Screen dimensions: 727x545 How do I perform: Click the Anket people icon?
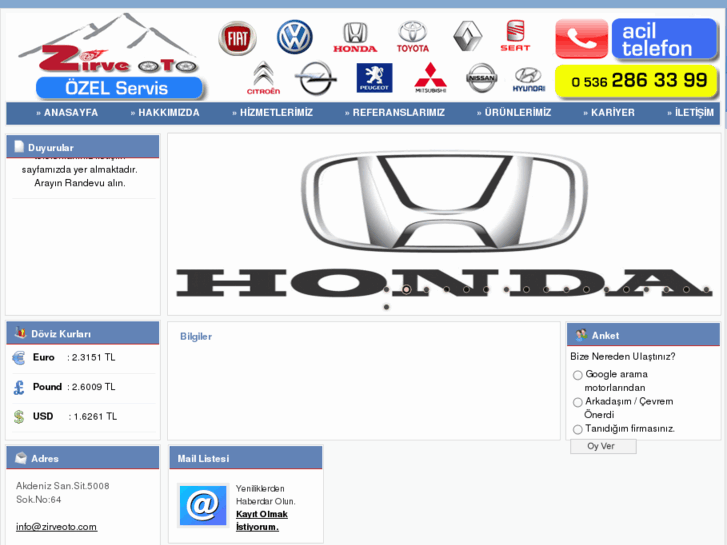(581, 335)
